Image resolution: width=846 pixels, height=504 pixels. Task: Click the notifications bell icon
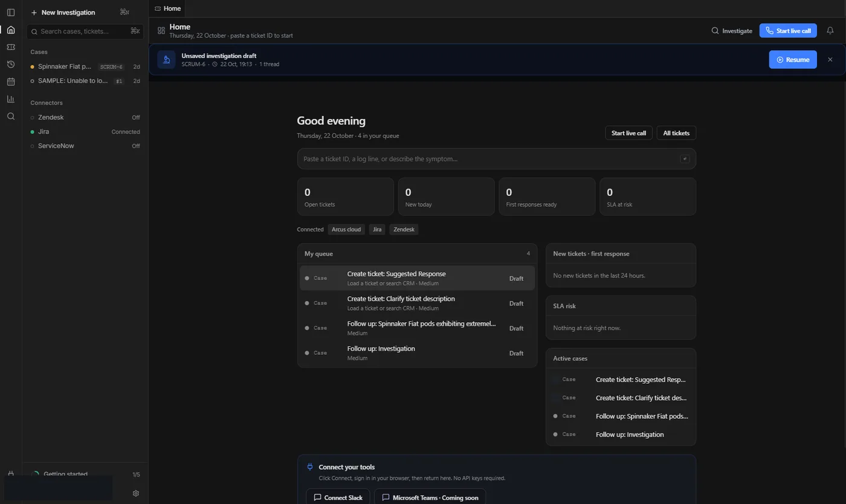[x=830, y=31]
